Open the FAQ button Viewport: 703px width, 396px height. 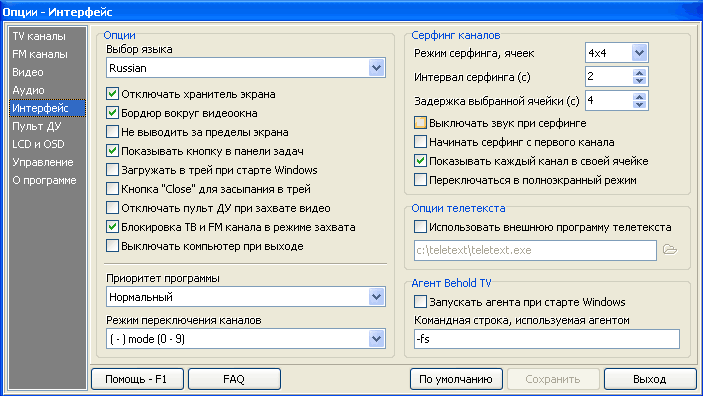234,379
